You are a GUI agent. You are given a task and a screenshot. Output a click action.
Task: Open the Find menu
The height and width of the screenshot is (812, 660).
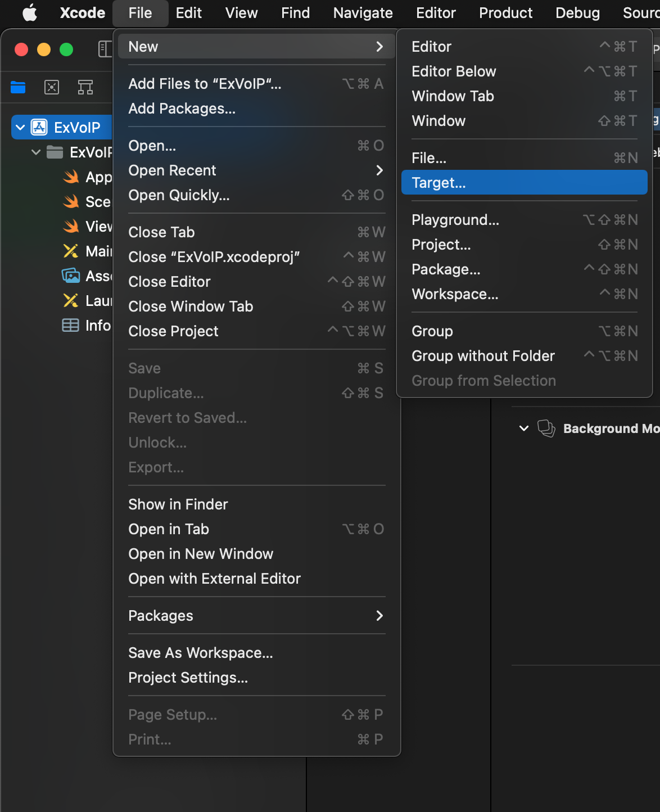tap(296, 12)
